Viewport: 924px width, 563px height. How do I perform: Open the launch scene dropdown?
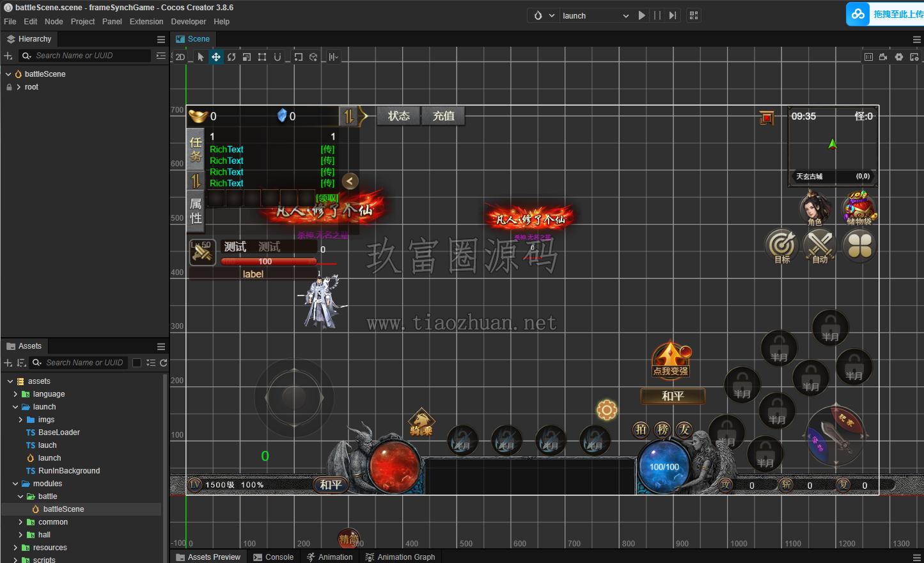click(595, 15)
